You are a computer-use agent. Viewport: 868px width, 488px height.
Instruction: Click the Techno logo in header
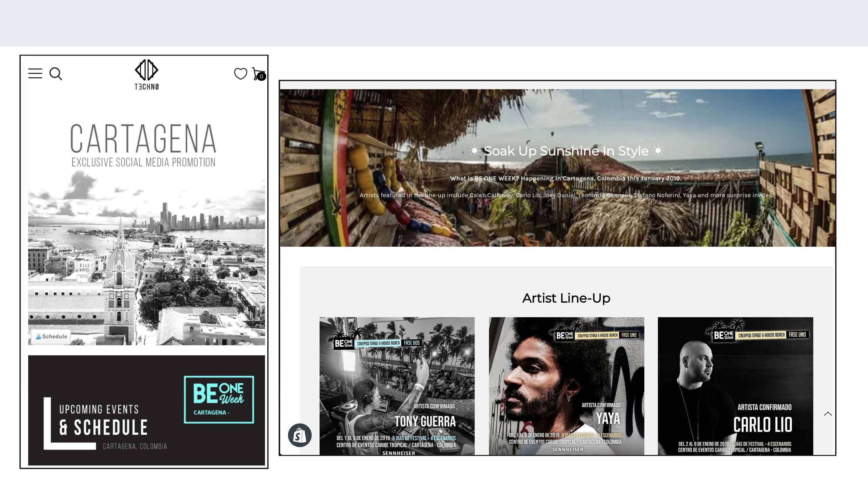(x=147, y=75)
